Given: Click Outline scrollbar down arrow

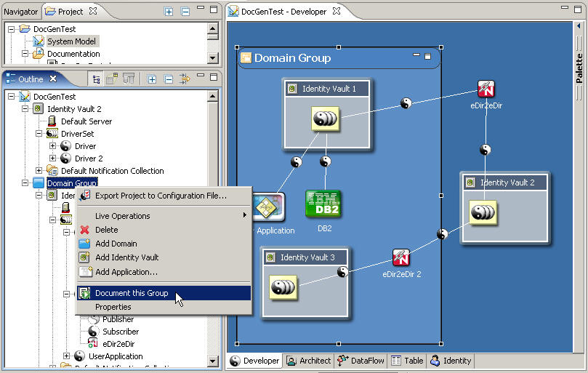Looking at the screenshot, I should 213,361.
